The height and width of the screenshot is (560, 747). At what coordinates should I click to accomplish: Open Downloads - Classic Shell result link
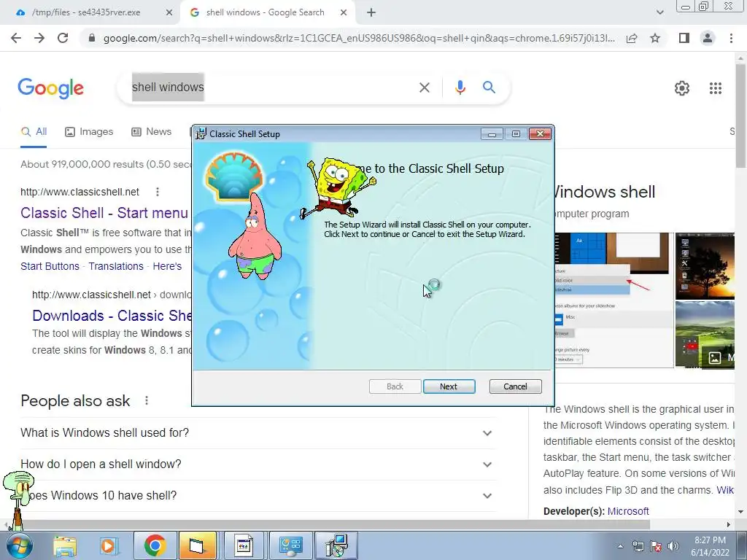tap(112, 316)
